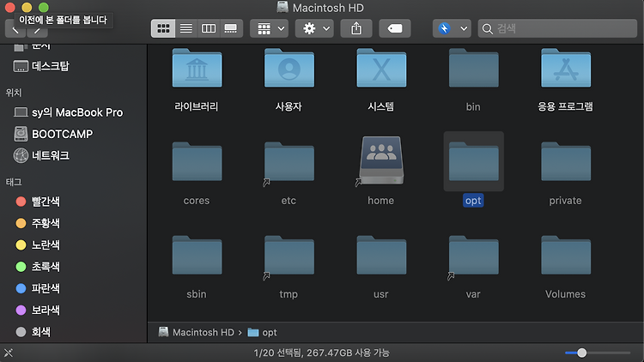Switch to column view
Screen dimensions: 644x362
[x=209, y=28]
